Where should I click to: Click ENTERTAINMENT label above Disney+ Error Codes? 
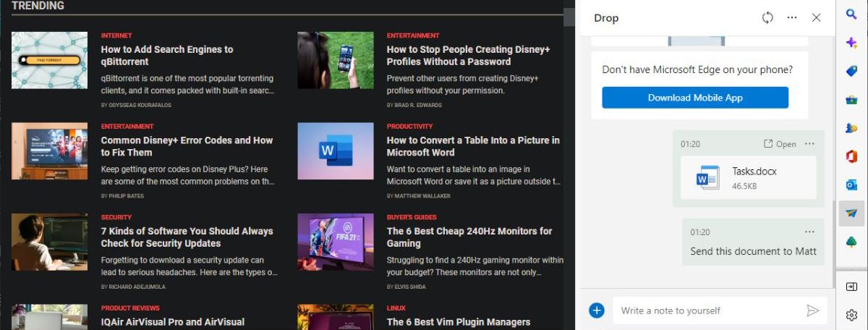(127, 127)
